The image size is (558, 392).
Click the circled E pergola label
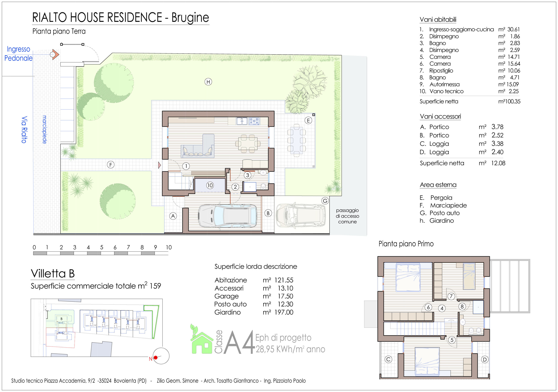308,120
